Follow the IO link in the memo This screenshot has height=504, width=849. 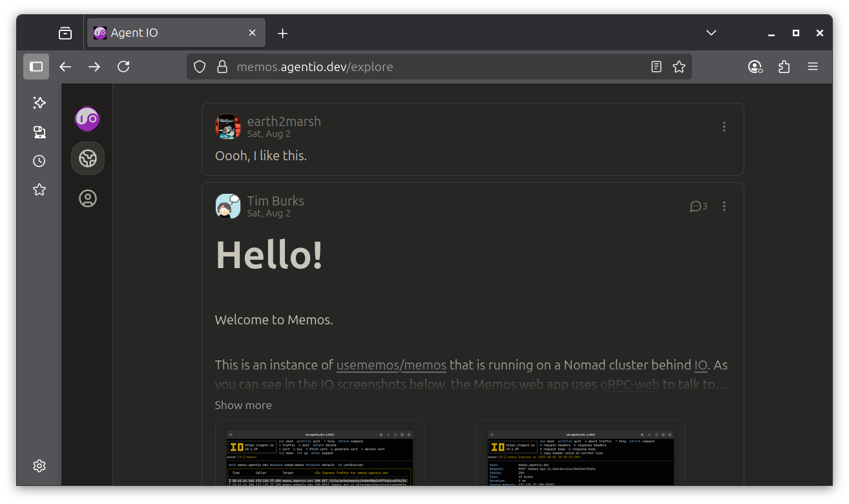(701, 365)
